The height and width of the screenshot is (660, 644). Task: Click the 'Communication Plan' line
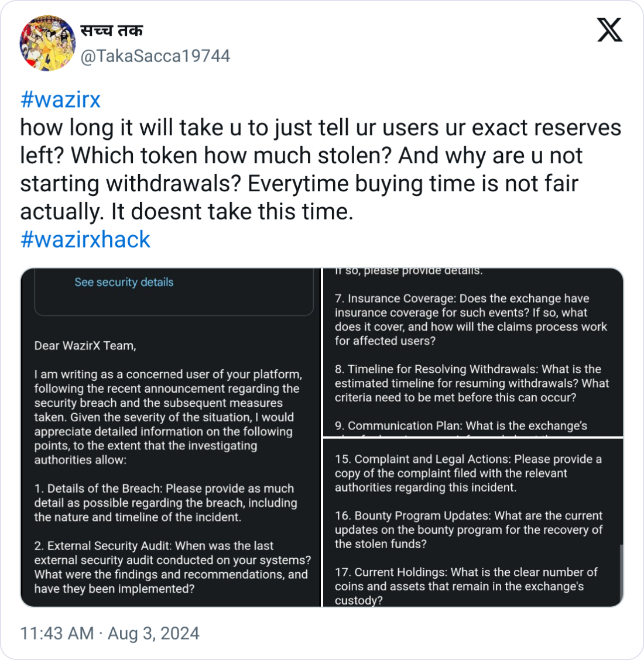461,425
